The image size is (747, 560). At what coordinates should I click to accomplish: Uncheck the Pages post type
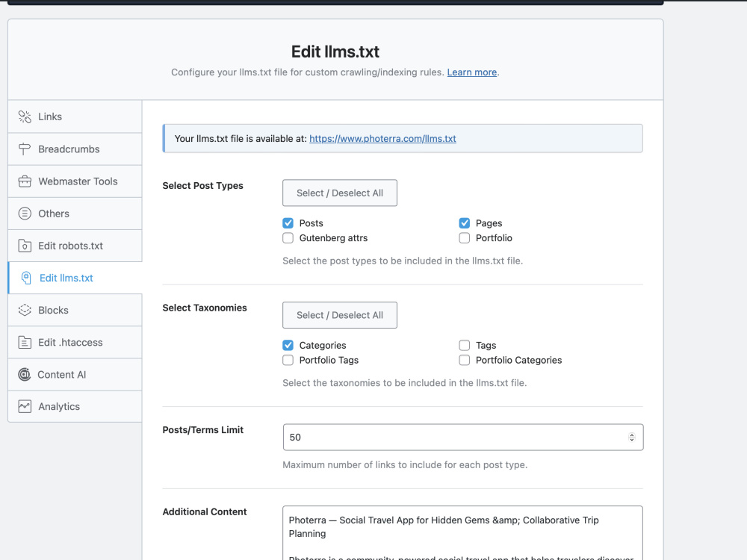point(465,223)
